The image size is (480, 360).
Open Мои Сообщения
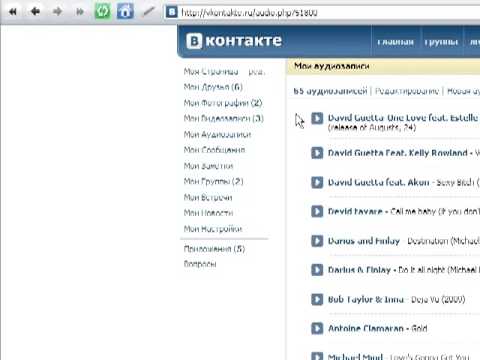[214, 150]
